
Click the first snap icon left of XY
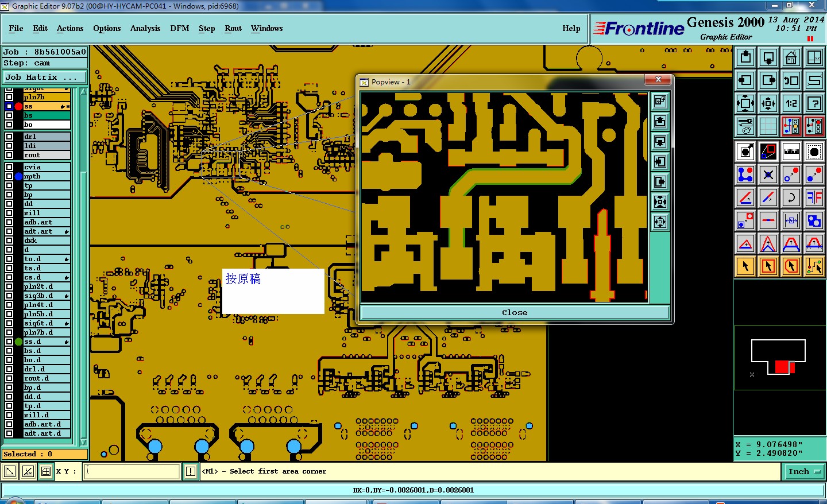[10, 472]
